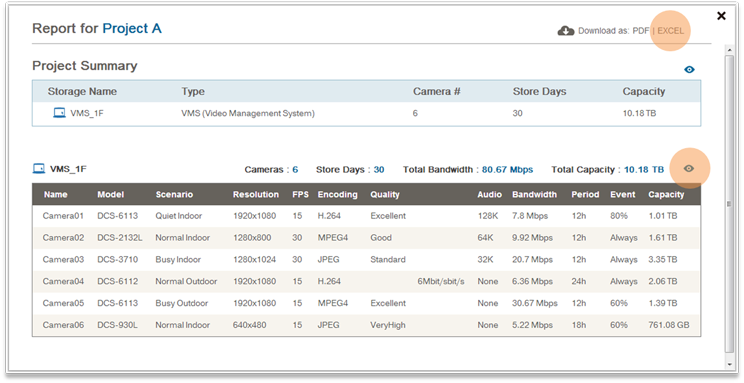Click the monitor icon by VMS_1F section heading
Viewport: 744px width, 383px height.
click(38, 168)
